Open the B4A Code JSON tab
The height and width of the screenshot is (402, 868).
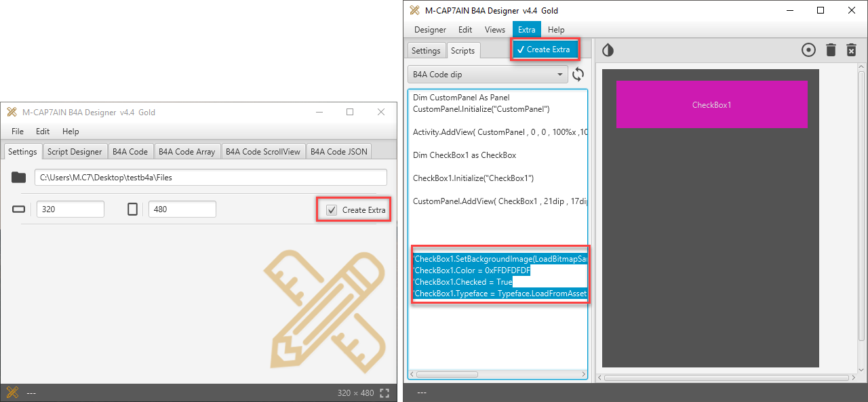pos(339,152)
